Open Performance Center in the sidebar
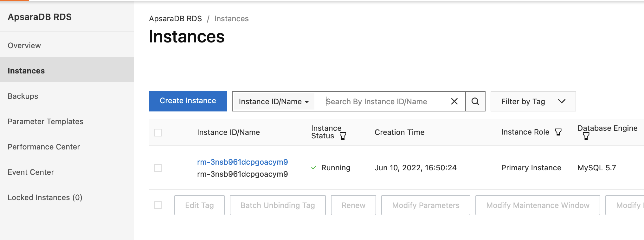The width and height of the screenshot is (644, 240). pyautogui.click(x=67, y=147)
